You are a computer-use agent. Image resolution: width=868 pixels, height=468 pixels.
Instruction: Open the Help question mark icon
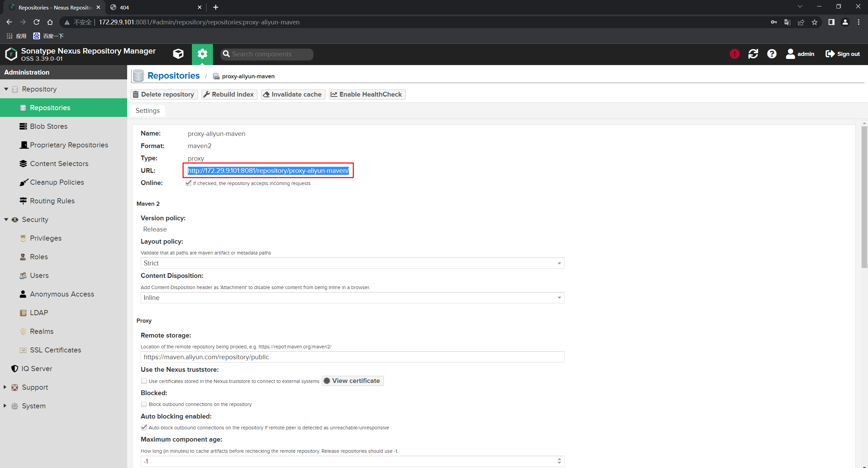click(x=772, y=54)
